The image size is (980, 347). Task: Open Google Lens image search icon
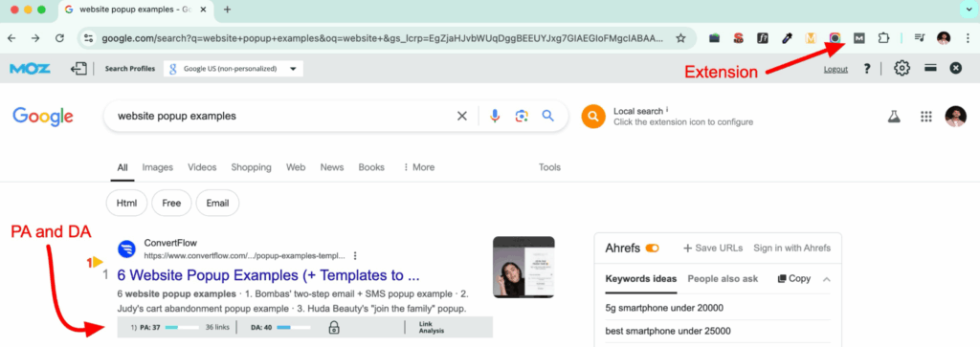point(522,116)
